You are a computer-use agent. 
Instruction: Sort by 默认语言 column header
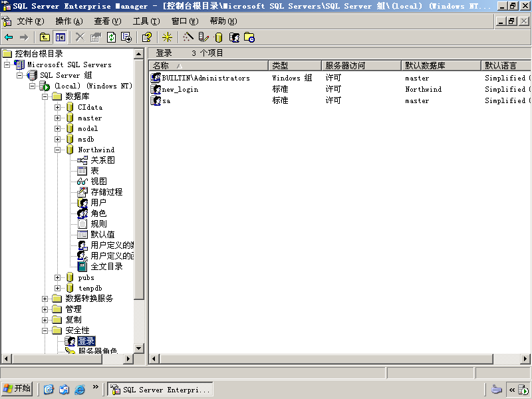point(506,65)
